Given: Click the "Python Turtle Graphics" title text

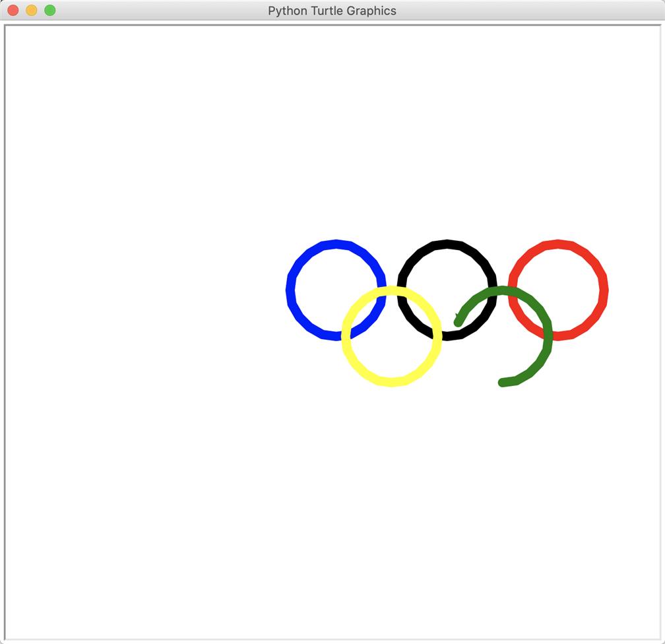Looking at the screenshot, I should [332, 11].
